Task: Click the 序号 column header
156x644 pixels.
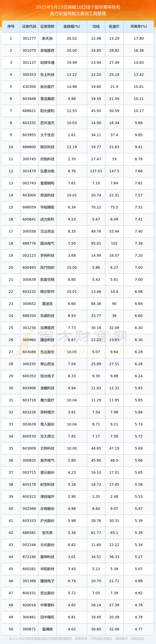Action: point(11,26)
